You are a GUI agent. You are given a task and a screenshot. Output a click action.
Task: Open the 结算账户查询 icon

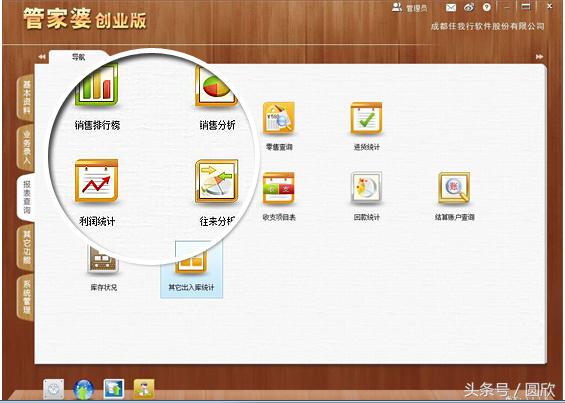454,187
